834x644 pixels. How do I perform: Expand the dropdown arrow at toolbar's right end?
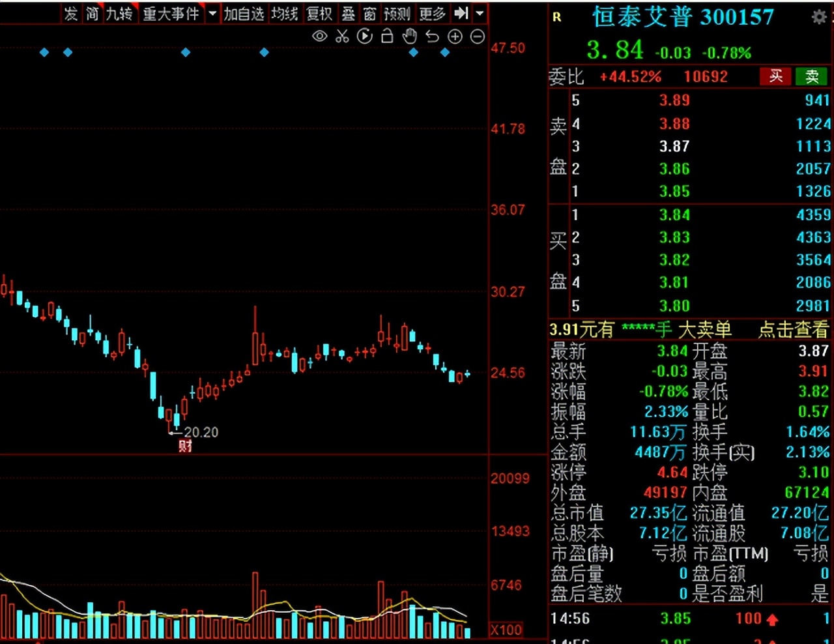(480, 13)
